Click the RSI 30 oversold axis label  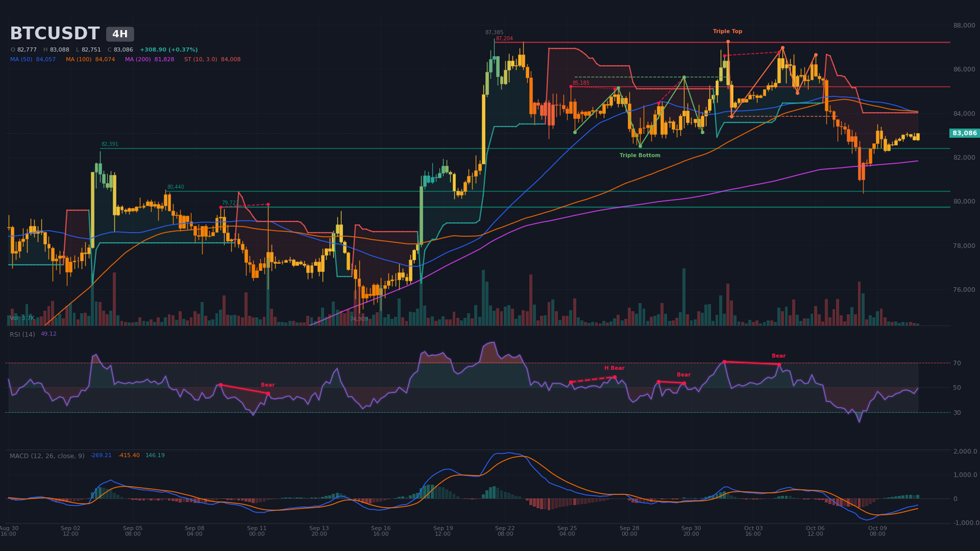957,413
